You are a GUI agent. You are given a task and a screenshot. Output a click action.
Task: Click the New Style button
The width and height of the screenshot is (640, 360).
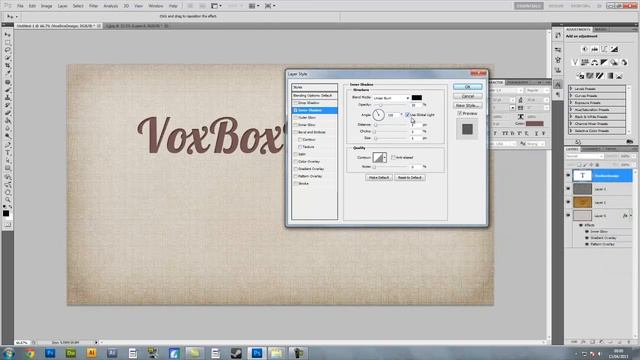click(468, 106)
